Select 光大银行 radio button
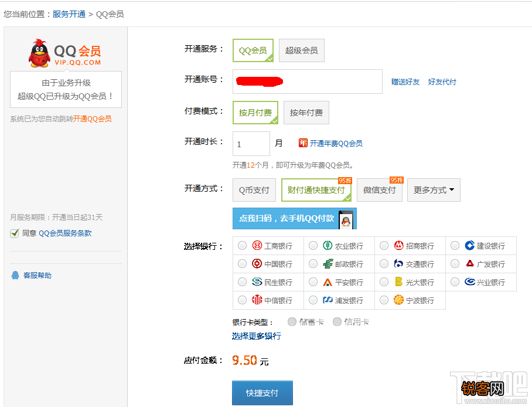532x407 pixels. click(384, 281)
